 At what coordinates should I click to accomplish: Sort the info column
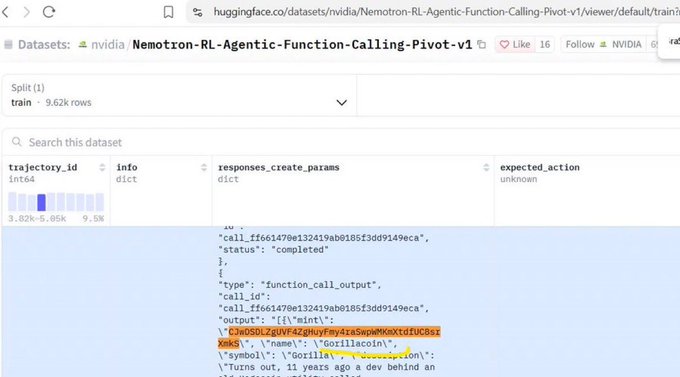pos(204,167)
